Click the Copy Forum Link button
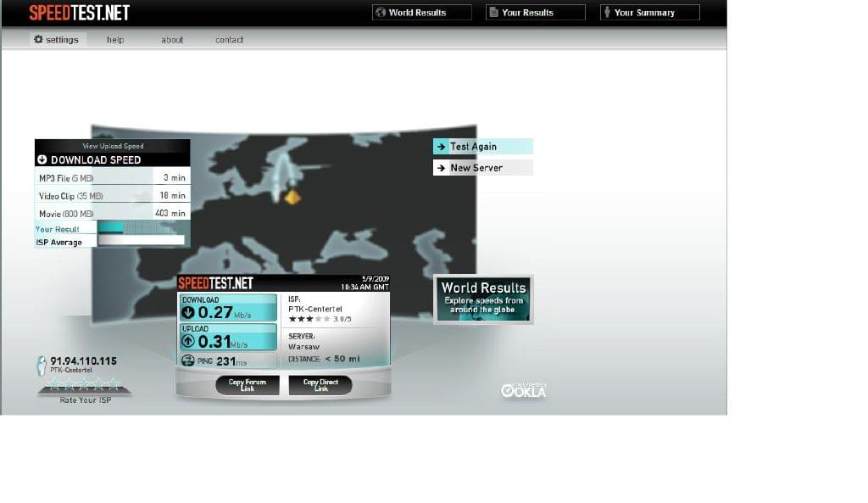This screenshot has width=868, height=503. tap(248, 385)
